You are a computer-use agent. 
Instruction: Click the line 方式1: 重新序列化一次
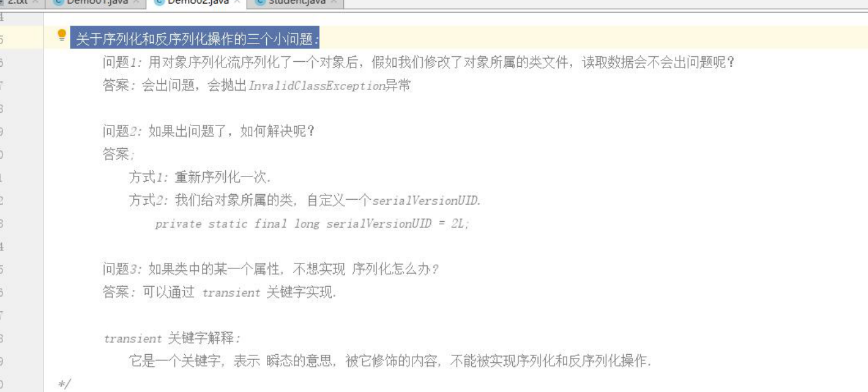200,178
